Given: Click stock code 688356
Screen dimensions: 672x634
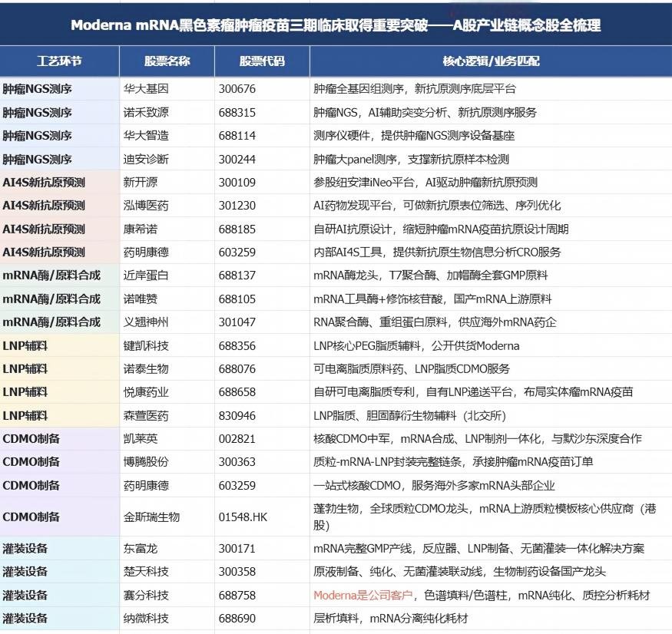Looking at the screenshot, I should tap(237, 345).
